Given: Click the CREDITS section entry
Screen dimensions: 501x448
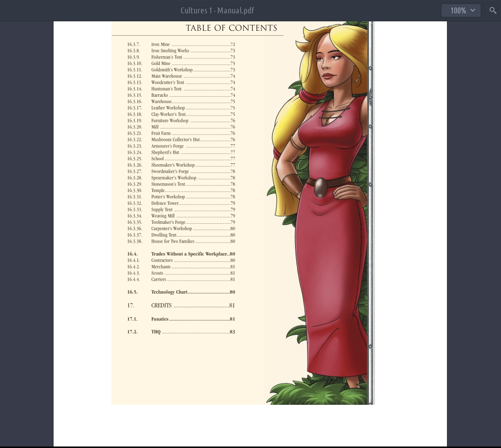Looking at the screenshot, I should point(162,306).
